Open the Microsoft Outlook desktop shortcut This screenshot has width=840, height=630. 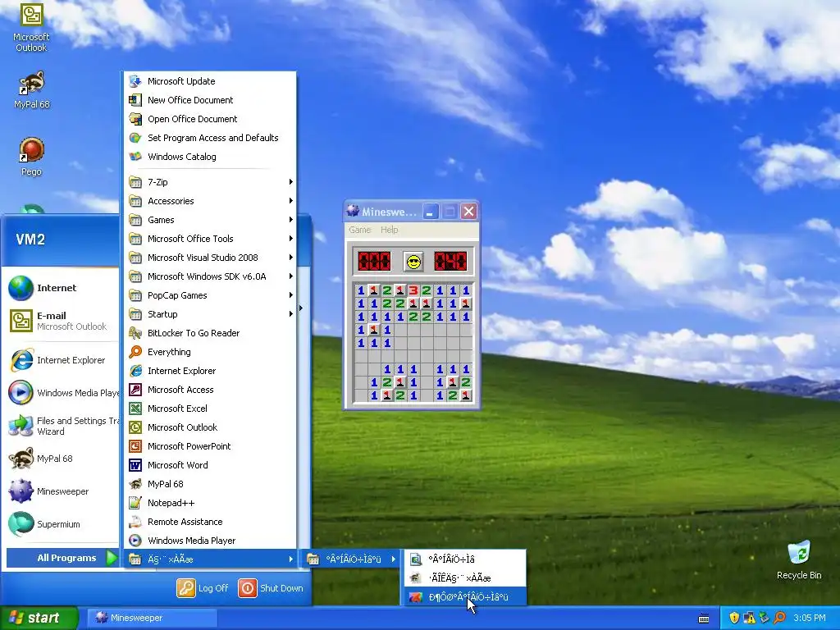(31, 27)
